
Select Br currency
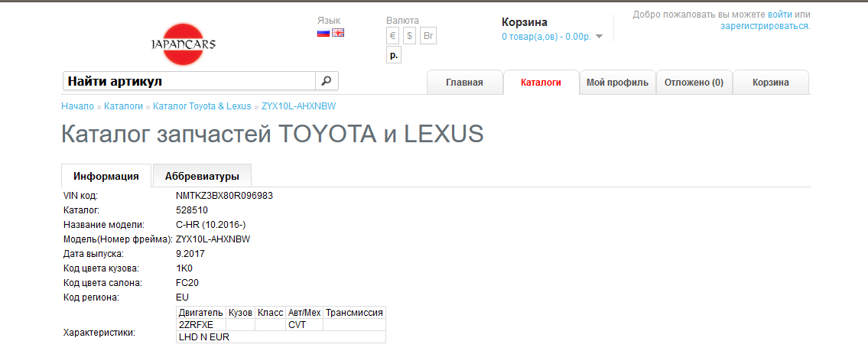pos(428,36)
